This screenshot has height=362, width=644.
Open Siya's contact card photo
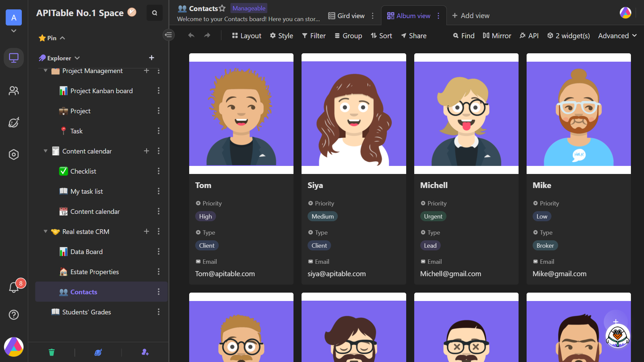[x=354, y=114]
